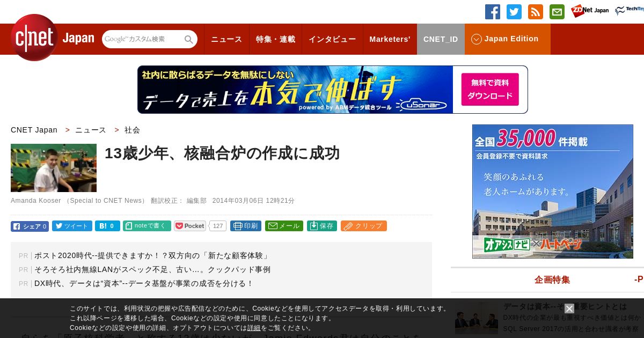This screenshot has height=338, width=644.
Task: Save article to Pocket
Action: [190, 226]
